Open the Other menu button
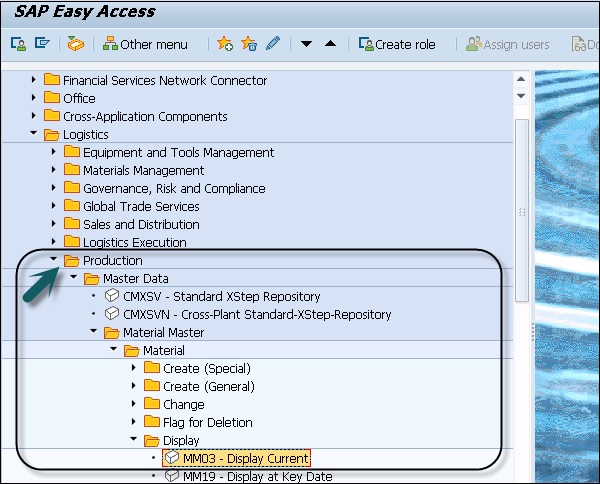Viewport: 600px width, 484px height. tap(145, 44)
